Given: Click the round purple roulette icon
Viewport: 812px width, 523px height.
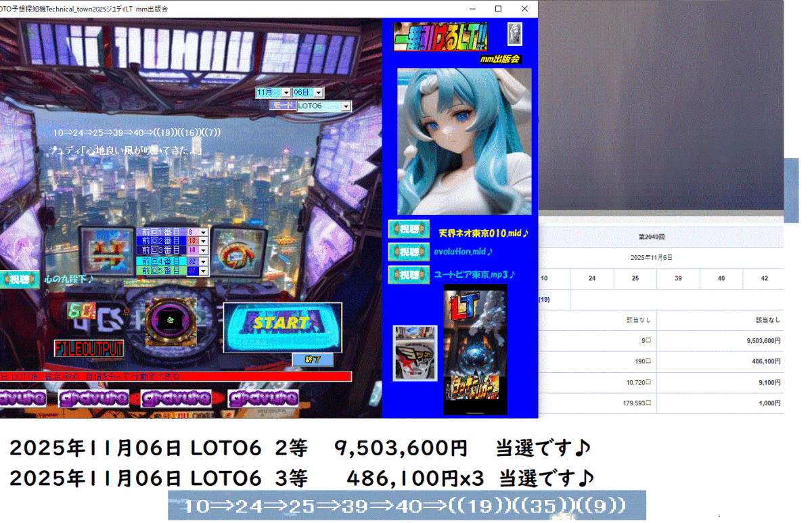Looking at the screenshot, I should point(171,322).
